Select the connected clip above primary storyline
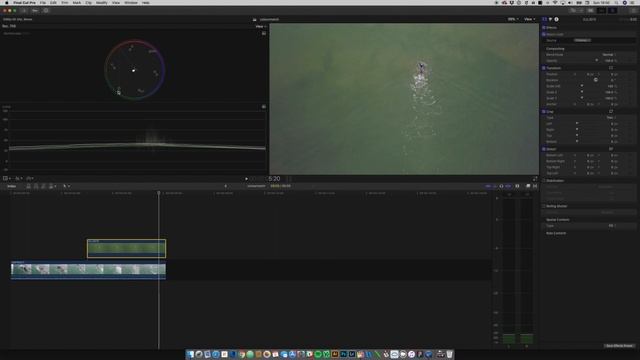Viewport: 640px width, 360px height. (127, 249)
